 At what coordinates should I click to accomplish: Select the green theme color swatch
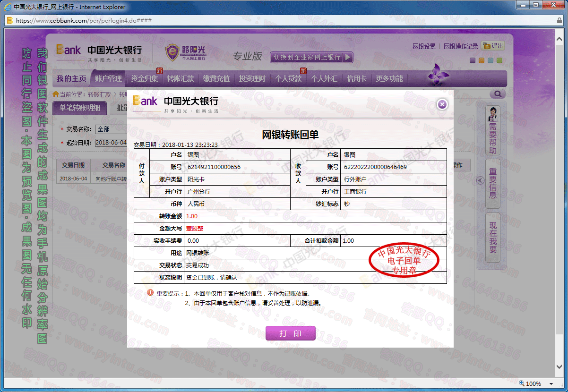(x=499, y=60)
